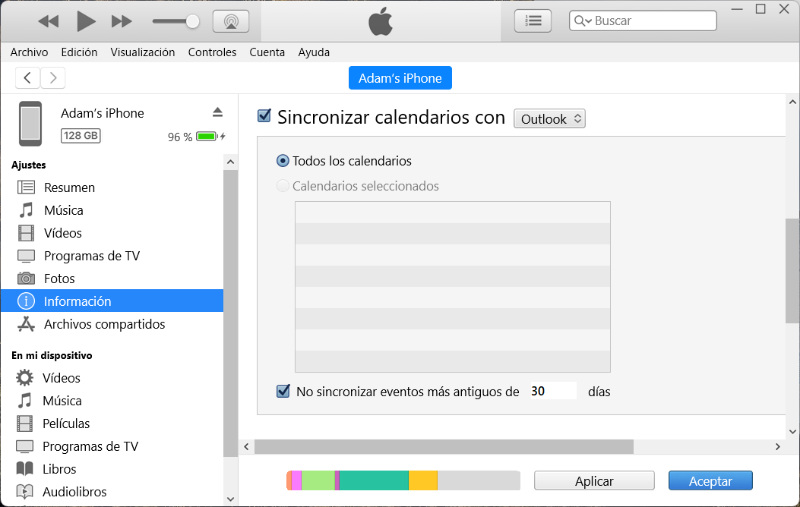
Task: Click the light green storage bar segment
Action: (x=318, y=480)
